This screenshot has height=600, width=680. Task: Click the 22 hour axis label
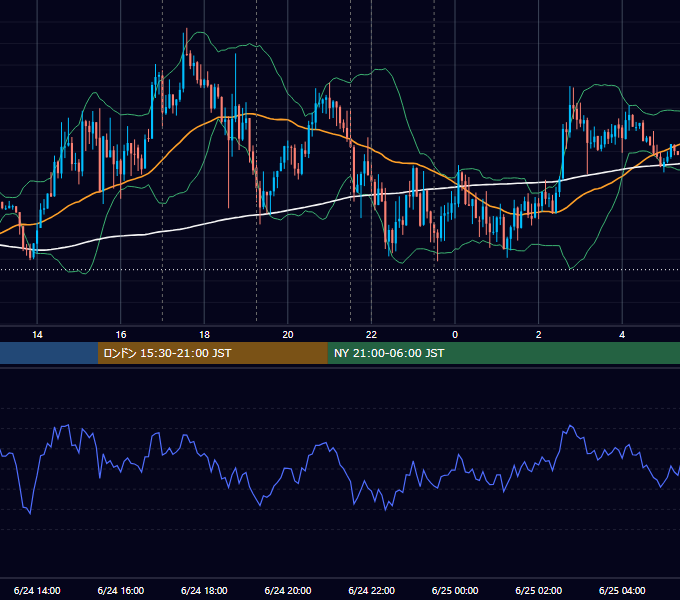coord(371,335)
